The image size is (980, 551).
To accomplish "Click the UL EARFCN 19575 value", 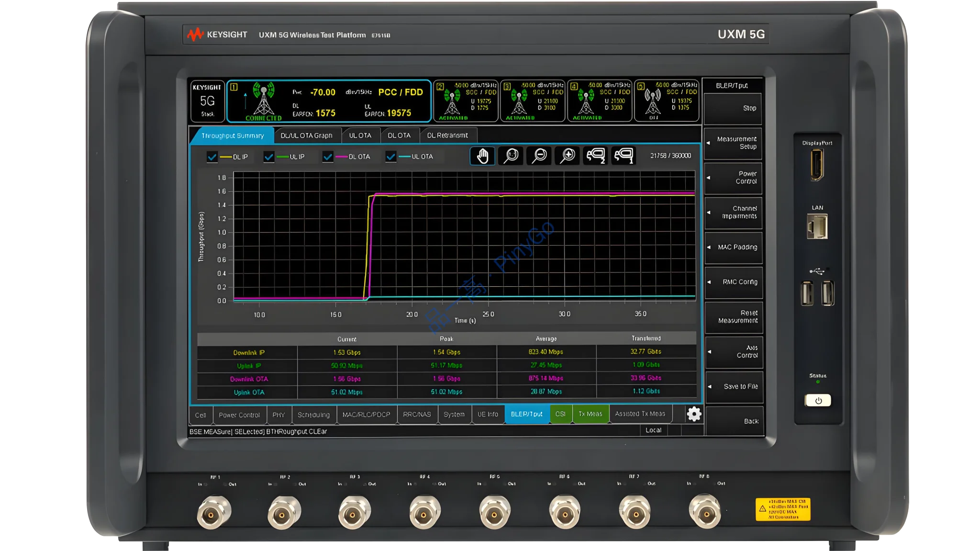I will click(x=399, y=113).
